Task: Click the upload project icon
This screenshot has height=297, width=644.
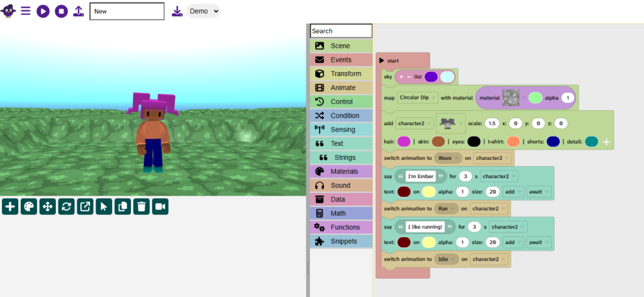Action: tap(79, 11)
